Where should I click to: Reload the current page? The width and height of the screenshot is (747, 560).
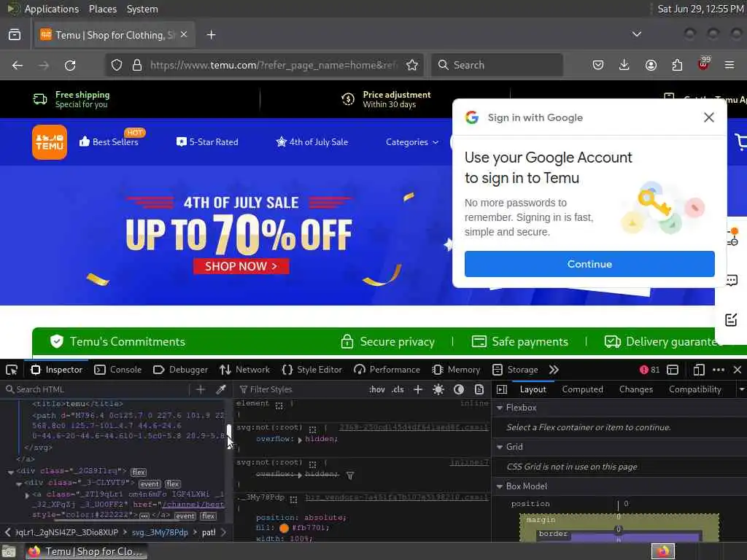(70, 65)
